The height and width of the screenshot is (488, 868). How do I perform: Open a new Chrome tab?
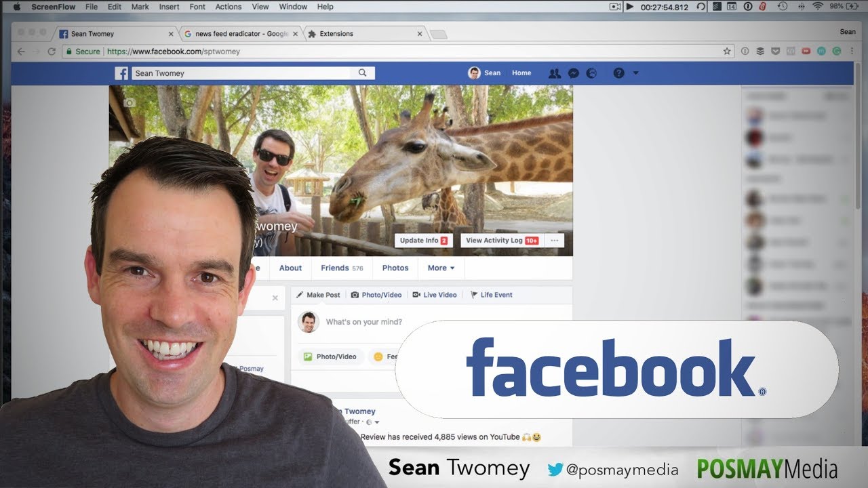click(438, 34)
